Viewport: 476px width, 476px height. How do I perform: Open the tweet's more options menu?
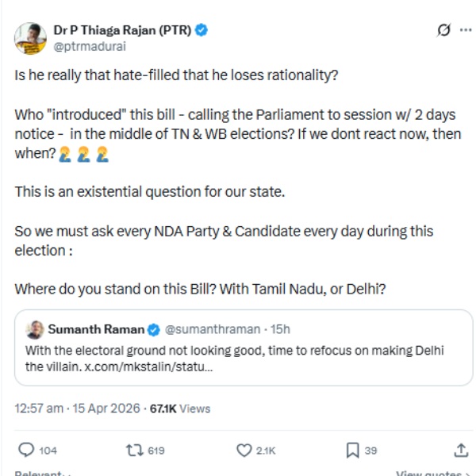coord(464,31)
